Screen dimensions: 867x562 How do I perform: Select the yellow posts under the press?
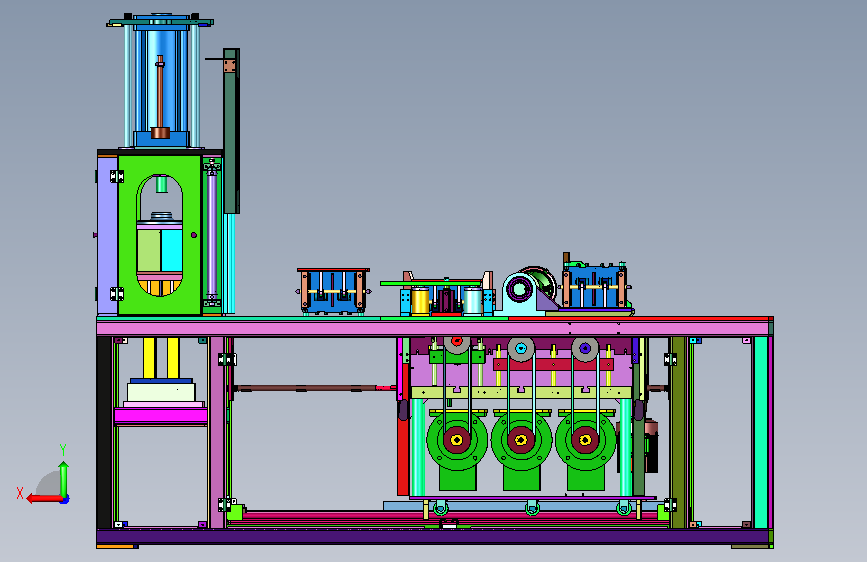161,358
